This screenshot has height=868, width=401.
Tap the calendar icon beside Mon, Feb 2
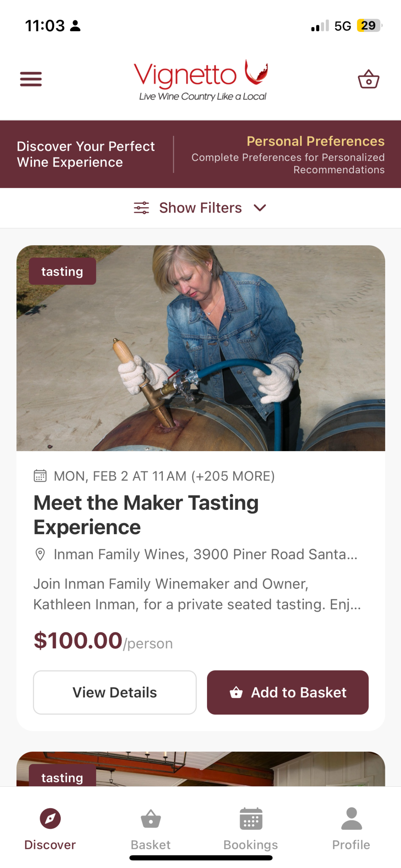40,476
